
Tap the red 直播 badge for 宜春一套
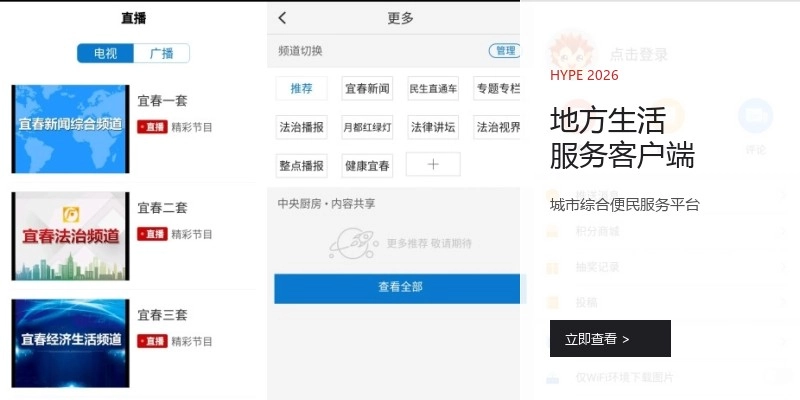[152, 127]
